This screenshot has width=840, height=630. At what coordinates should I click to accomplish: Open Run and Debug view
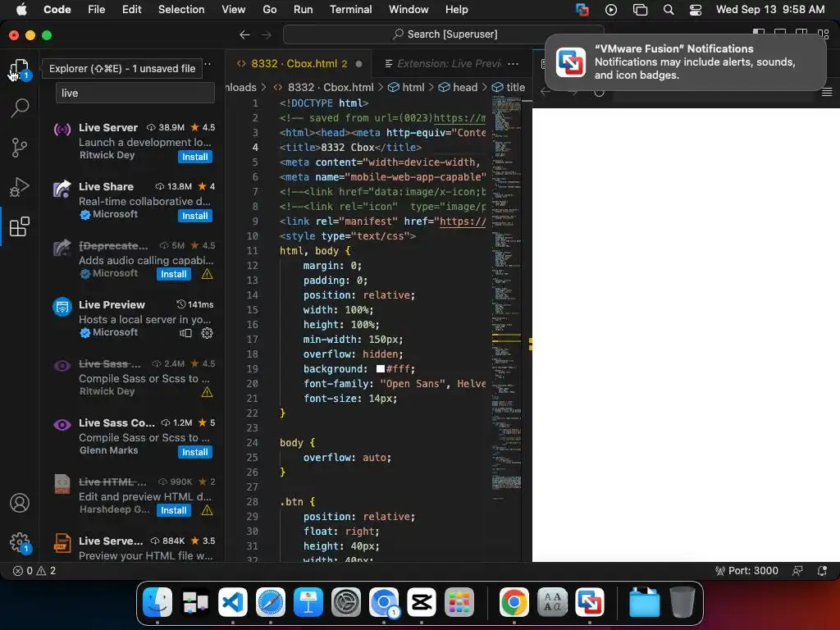(x=20, y=187)
